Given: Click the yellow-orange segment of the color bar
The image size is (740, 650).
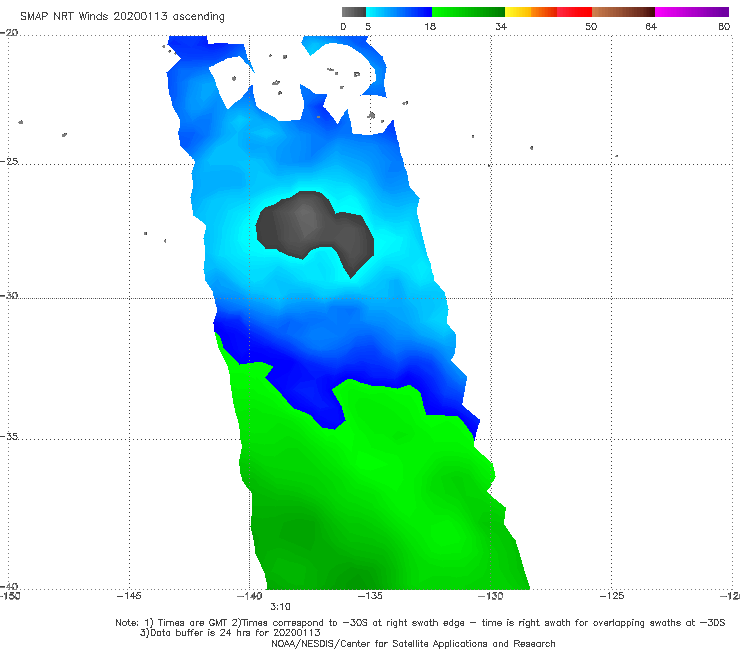Looking at the screenshot, I should (x=531, y=12).
